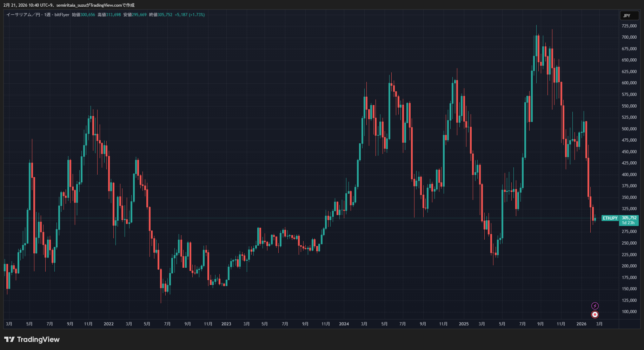Viewport: 644px width, 350px height.
Task: Open the イーサリアム／円 symbol title in the legend
Action: 23,15
